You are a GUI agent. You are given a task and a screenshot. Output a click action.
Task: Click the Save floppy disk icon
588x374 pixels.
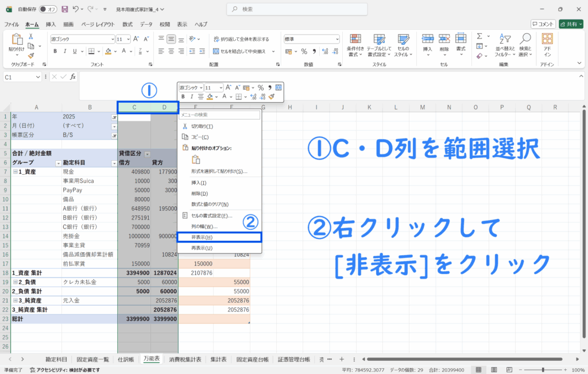tap(65, 9)
